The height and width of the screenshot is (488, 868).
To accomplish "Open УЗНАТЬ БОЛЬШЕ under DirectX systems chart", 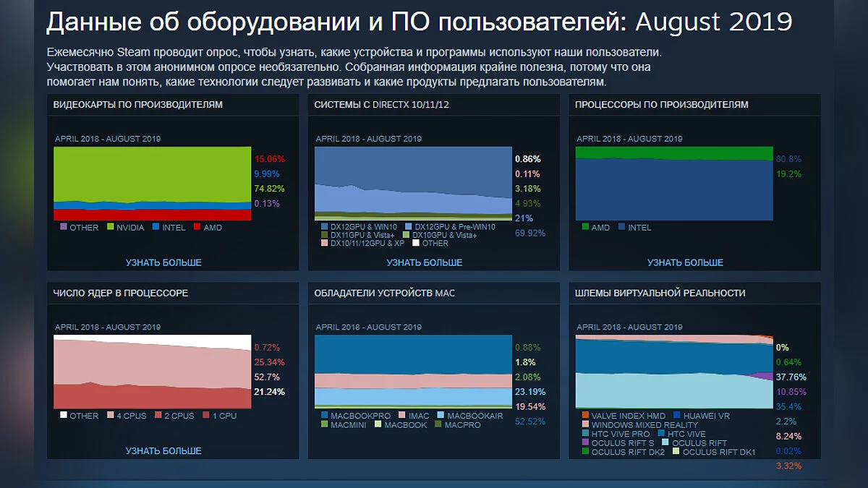I will pos(425,262).
